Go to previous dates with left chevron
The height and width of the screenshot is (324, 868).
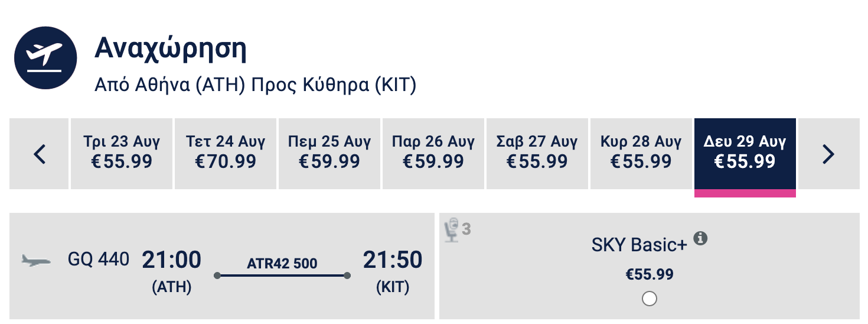pyautogui.click(x=40, y=154)
